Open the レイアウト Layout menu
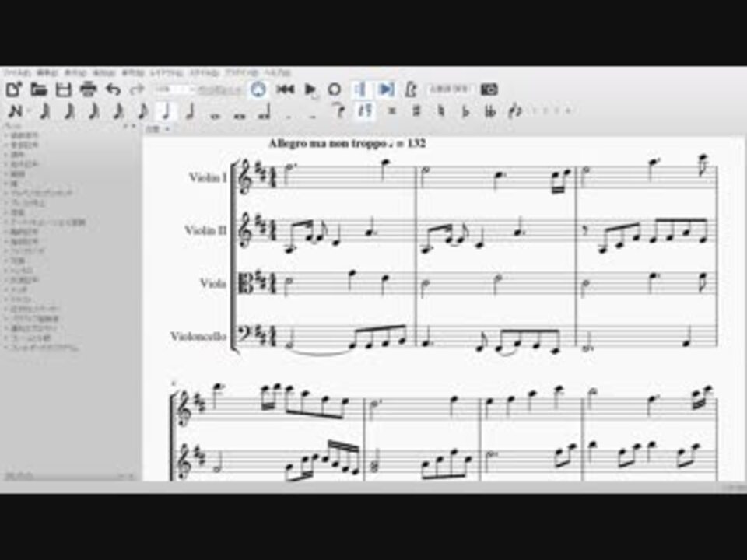Screen dimensions: 747x560 167,73
